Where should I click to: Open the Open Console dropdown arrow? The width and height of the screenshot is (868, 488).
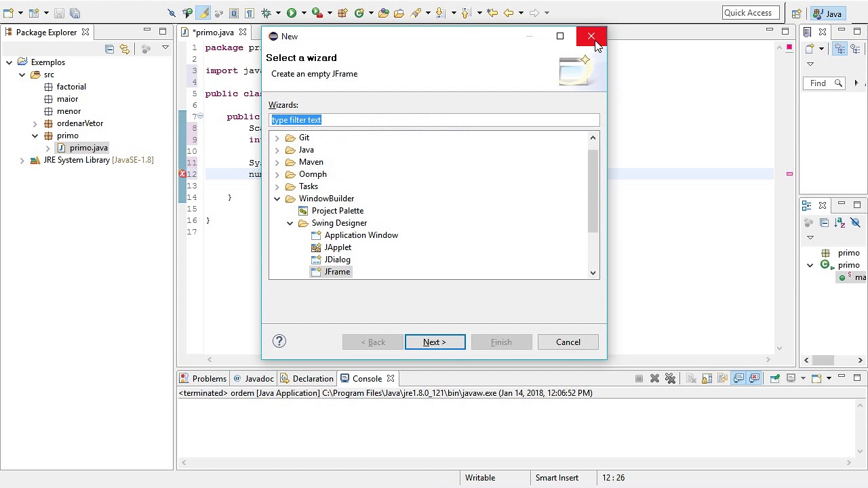click(x=828, y=379)
